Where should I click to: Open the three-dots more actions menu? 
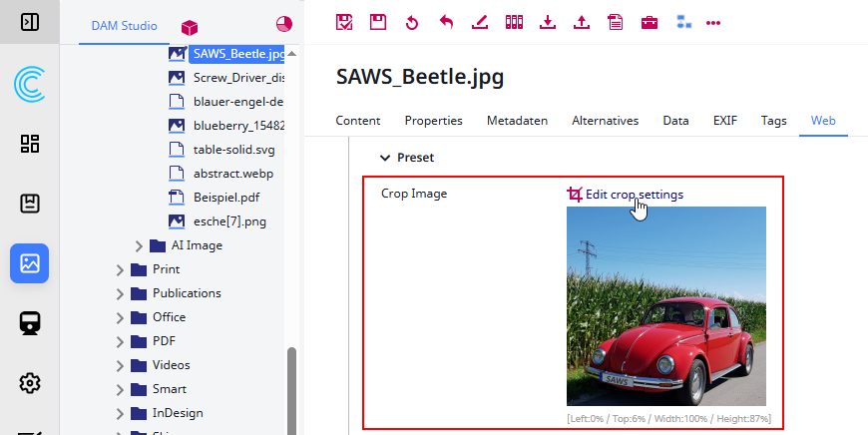click(713, 23)
